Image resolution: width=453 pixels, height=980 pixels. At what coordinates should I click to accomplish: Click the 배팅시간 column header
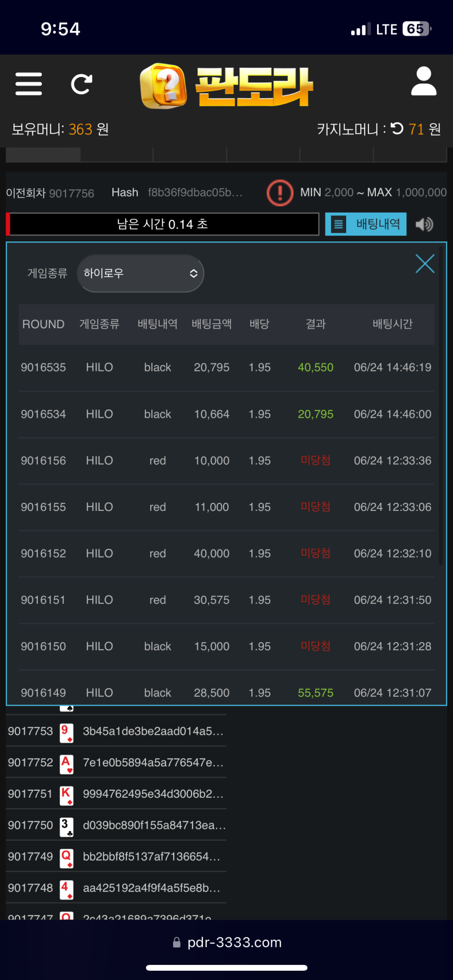click(392, 324)
